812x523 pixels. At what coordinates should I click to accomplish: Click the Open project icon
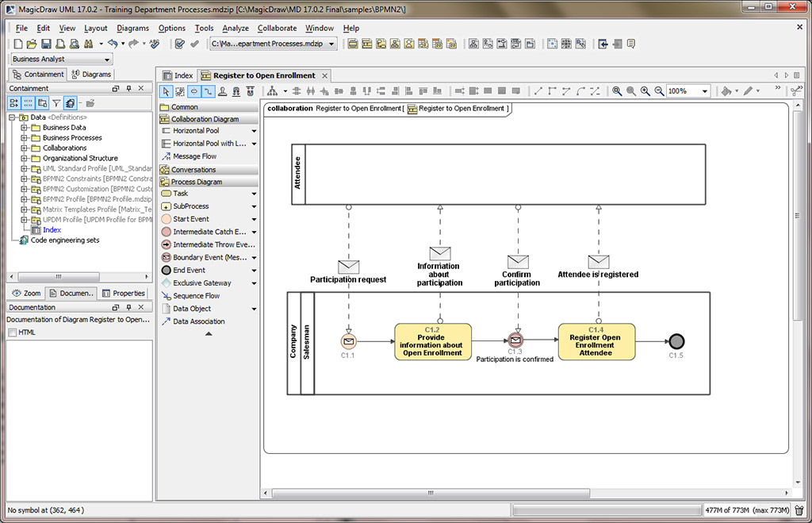[x=33, y=44]
